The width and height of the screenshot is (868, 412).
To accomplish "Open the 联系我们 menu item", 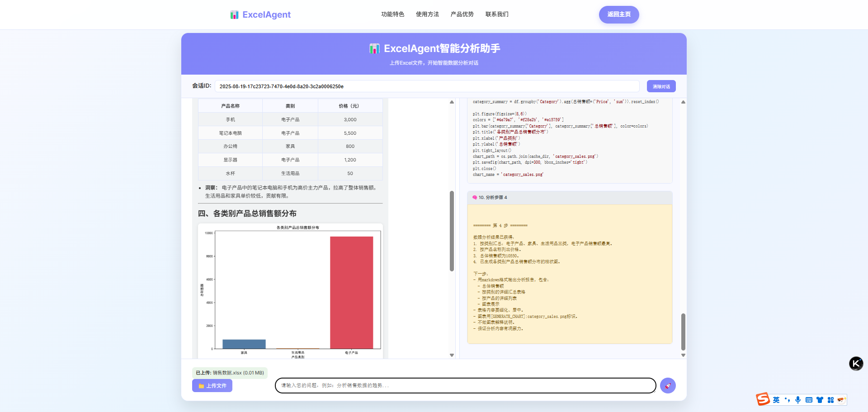I will [x=497, y=14].
